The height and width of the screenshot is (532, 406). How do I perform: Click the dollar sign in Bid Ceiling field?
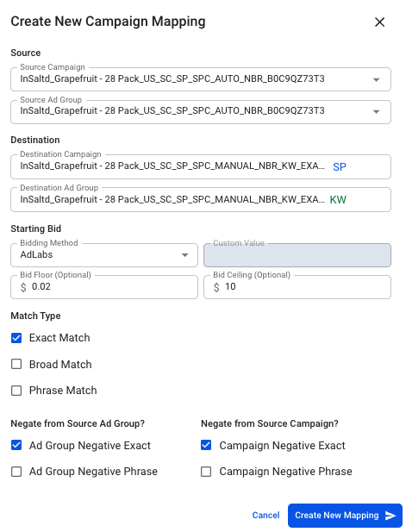tap(216, 287)
